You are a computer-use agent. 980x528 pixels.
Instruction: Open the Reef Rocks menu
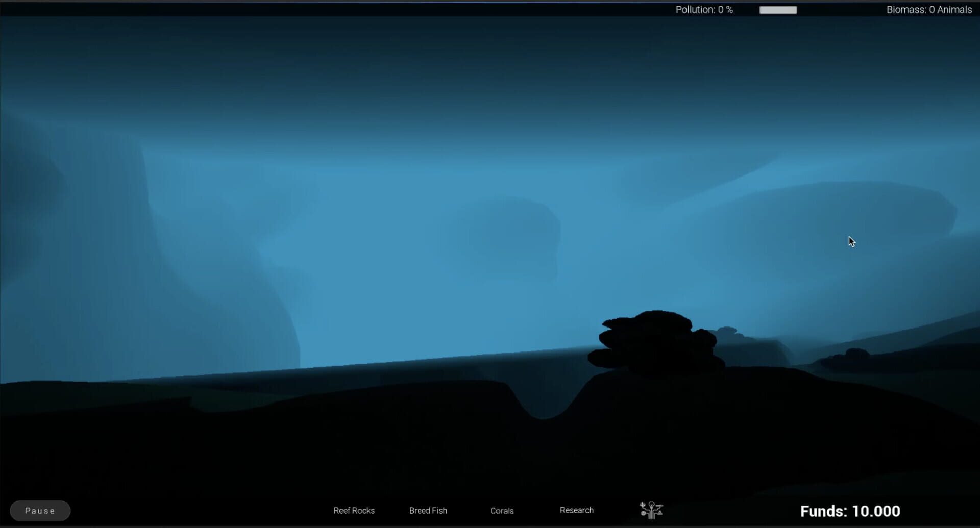(354, 510)
